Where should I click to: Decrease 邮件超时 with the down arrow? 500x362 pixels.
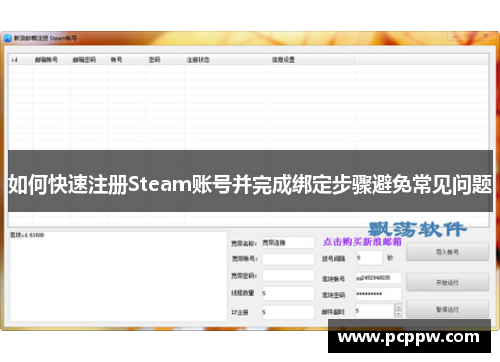pos(398,314)
